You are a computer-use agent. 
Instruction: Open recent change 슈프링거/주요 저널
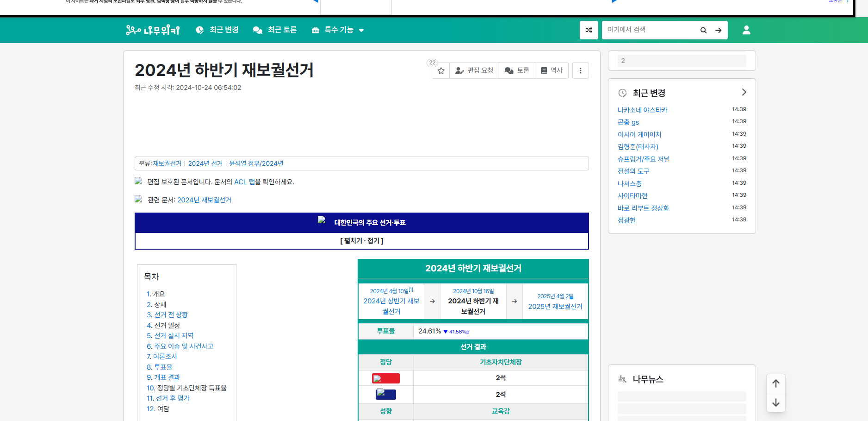point(644,159)
